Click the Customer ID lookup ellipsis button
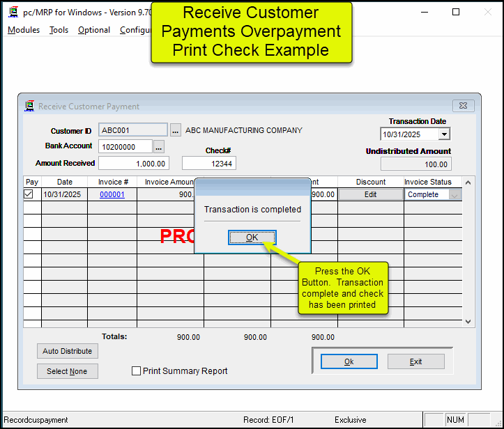 [x=176, y=130]
